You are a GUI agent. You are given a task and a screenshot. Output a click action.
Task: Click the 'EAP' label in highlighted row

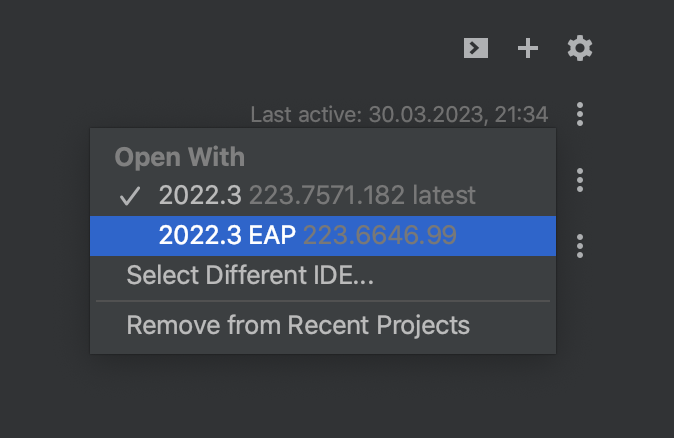[x=274, y=235]
